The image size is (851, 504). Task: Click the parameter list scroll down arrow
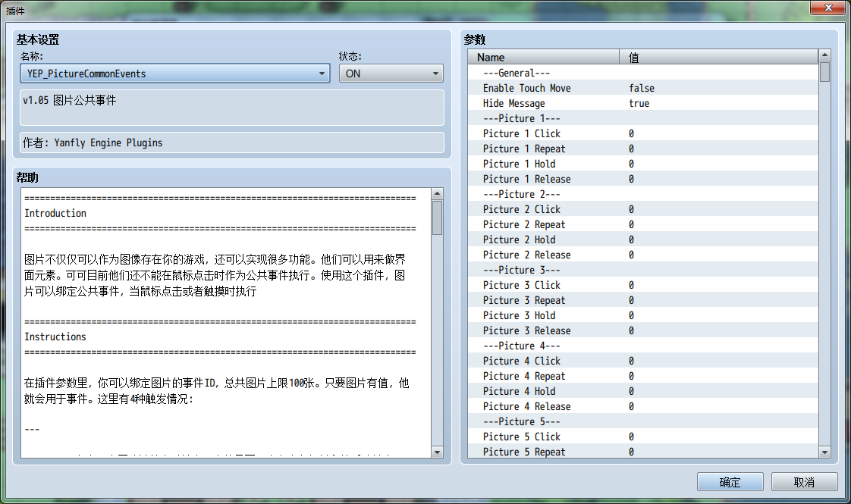(825, 452)
